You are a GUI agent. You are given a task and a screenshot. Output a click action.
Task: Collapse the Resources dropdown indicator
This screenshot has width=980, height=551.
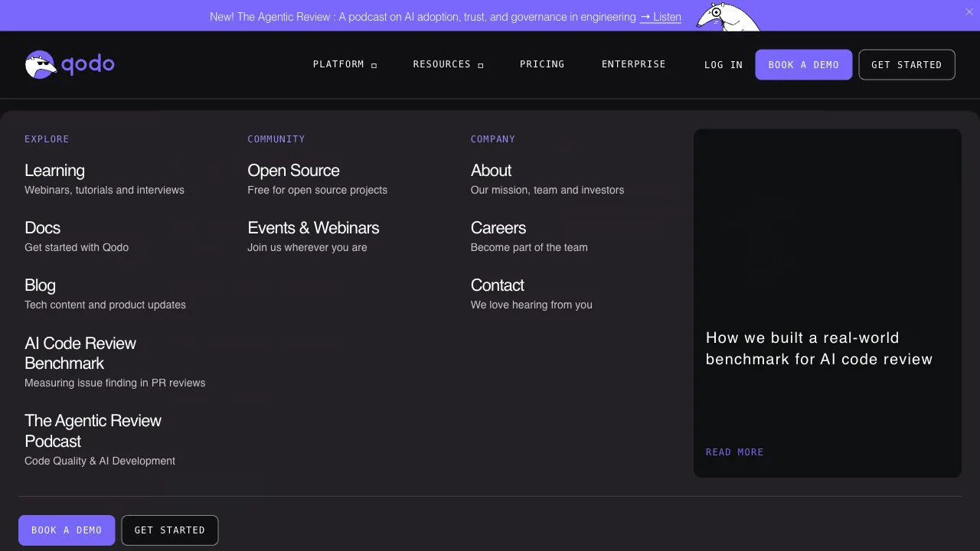click(x=480, y=65)
